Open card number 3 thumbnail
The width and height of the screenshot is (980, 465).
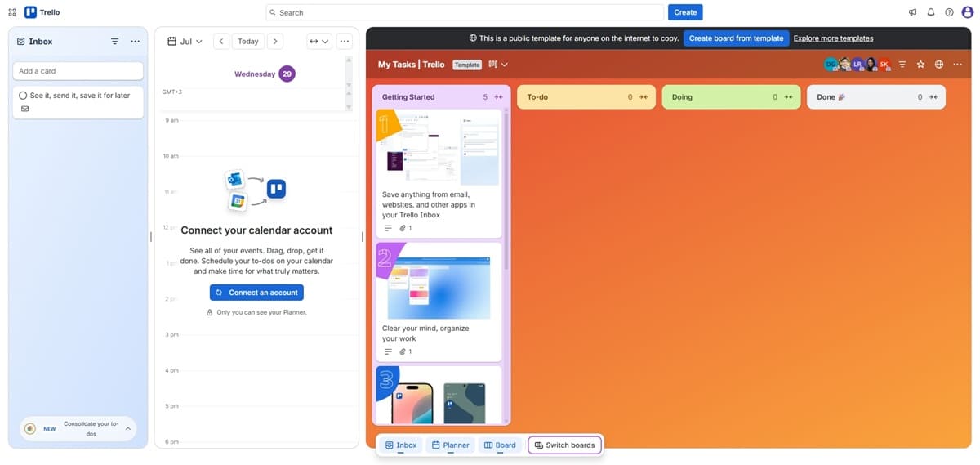[x=439, y=395]
